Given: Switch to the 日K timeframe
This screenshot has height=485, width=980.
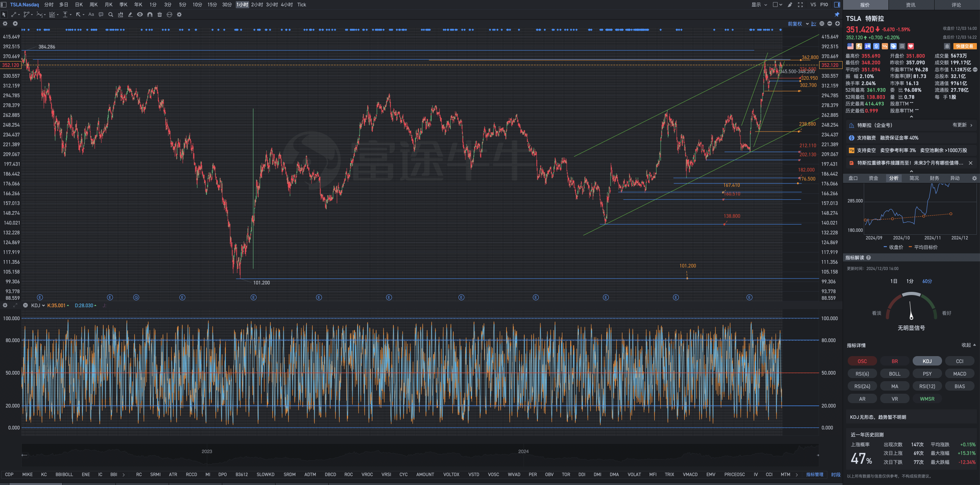Looking at the screenshot, I should (79, 5).
